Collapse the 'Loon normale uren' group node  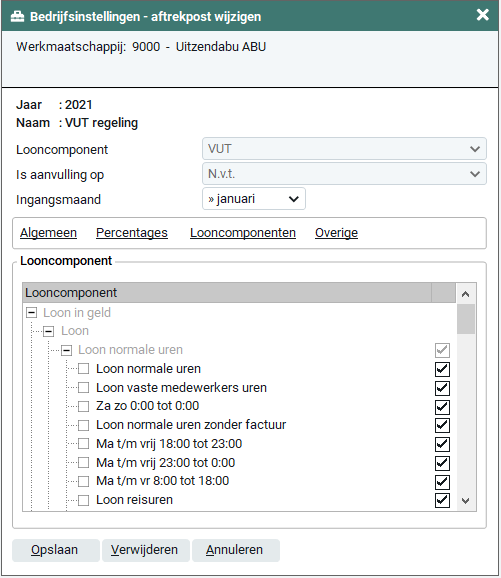[67, 350]
